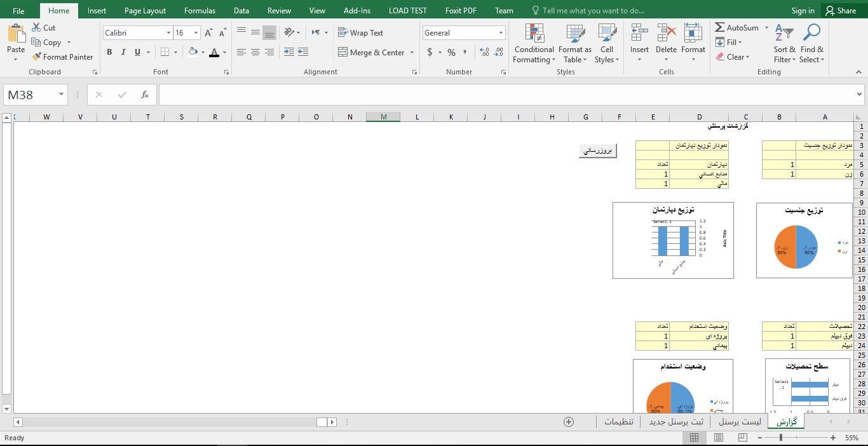Image resolution: width=868 pixels, height=446 pixels.
Task: Expand the Name Box dropdown arrow
Action: [x=61, y=95]
